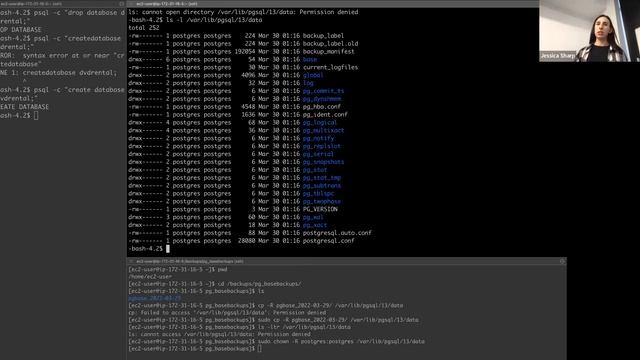Click the 'cp: failed to access' error line

click(x=227, y=313)
